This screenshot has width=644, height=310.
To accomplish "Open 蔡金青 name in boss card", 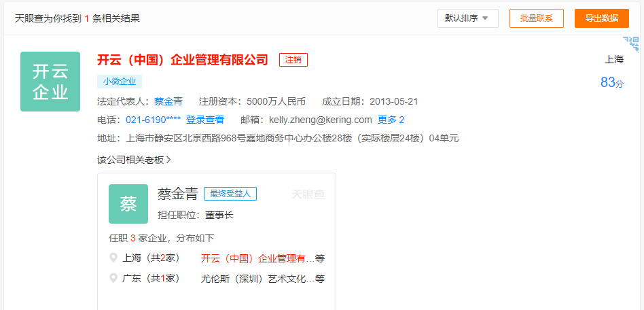I will click(177, 194).
